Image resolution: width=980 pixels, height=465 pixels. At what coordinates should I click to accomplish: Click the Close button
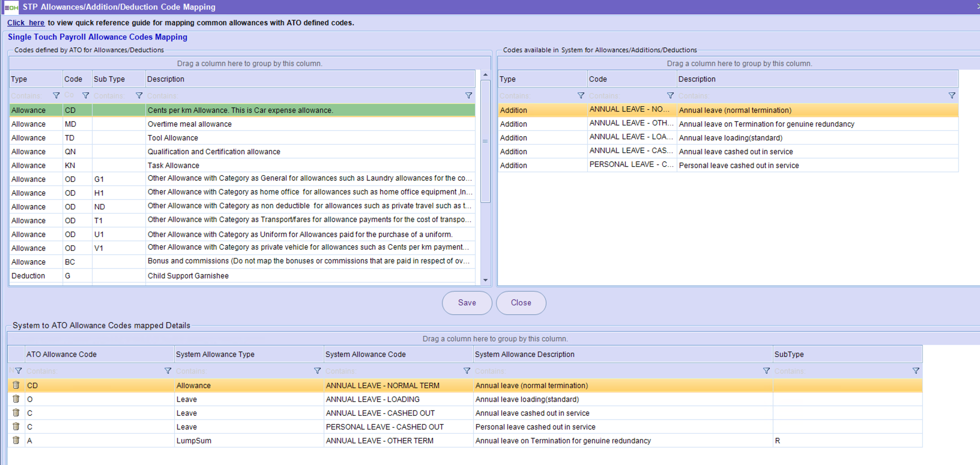click(521, 303)
